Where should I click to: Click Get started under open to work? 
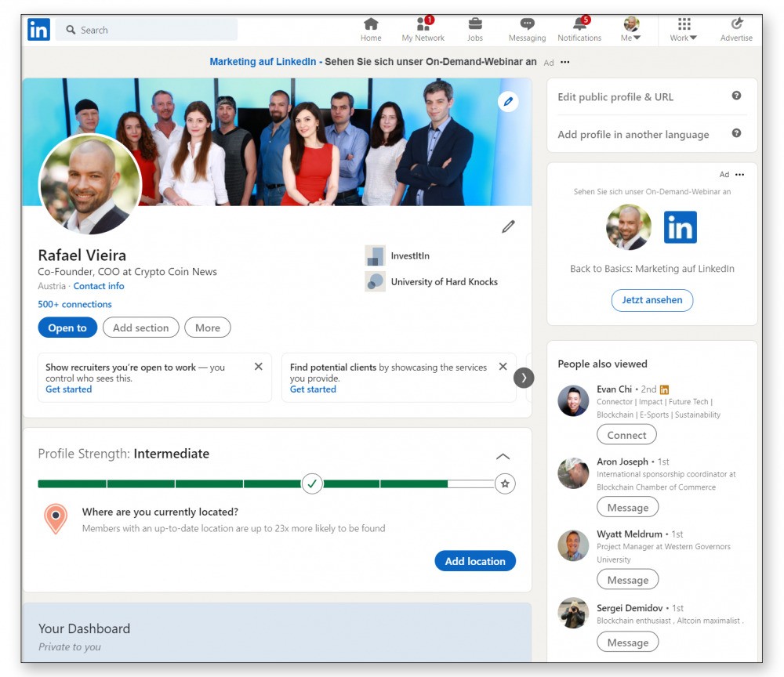(x=68, y=389)
